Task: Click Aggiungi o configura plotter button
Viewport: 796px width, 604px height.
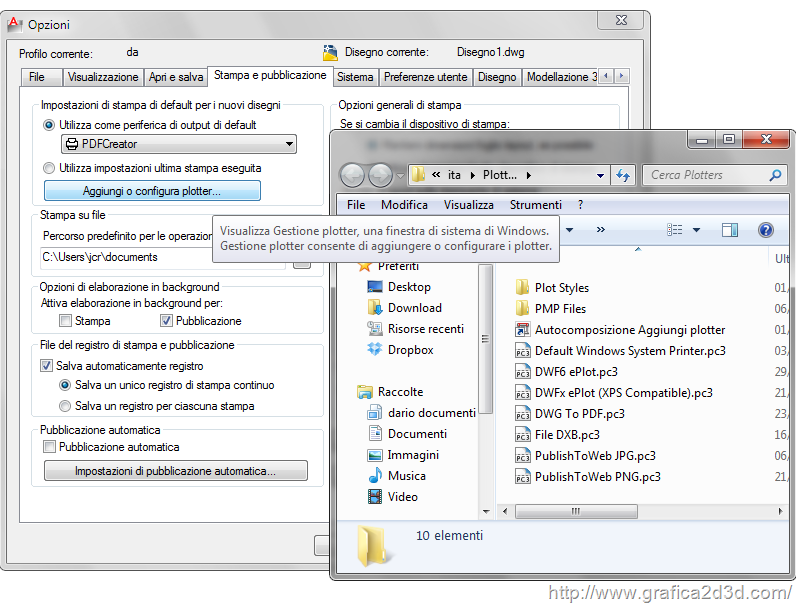Action: point(152,191)
